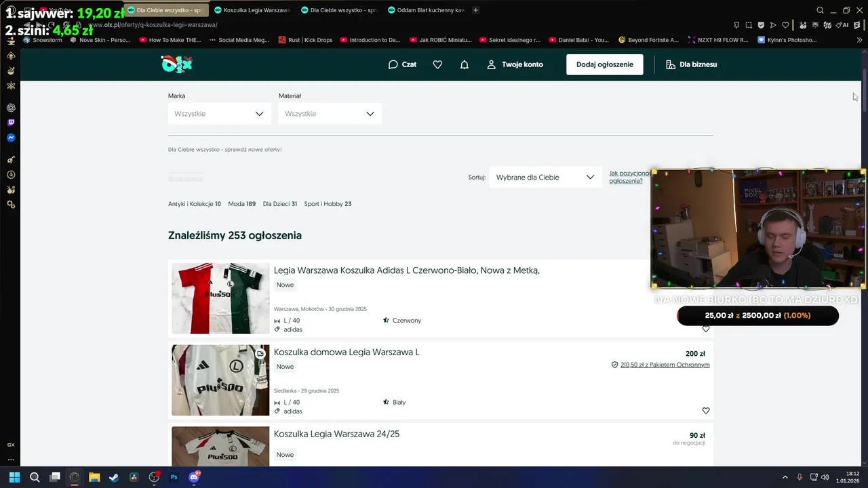
Task: Click Dodaj ogłoszenie button
Action: click(605, 64)
